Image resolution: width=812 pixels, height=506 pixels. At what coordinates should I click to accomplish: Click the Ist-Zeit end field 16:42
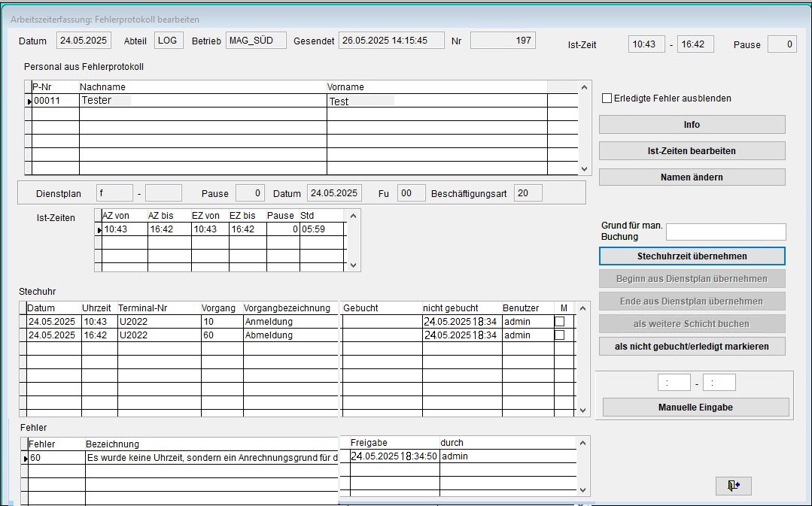tap(695, 44)
